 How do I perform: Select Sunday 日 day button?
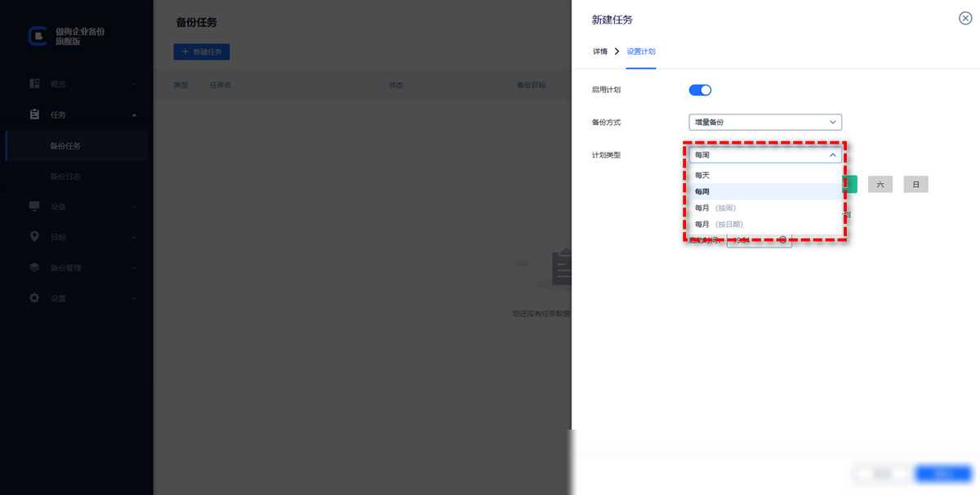[x=915, y=185]
